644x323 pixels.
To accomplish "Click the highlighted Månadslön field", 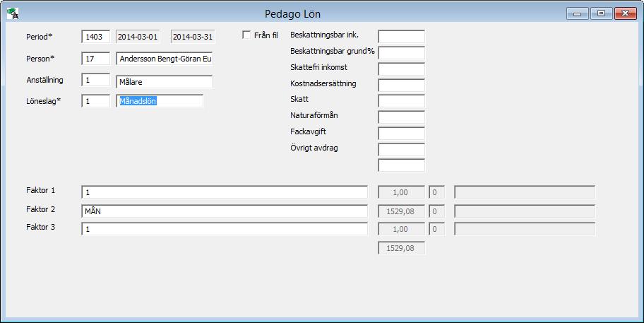I will [160, 100].
